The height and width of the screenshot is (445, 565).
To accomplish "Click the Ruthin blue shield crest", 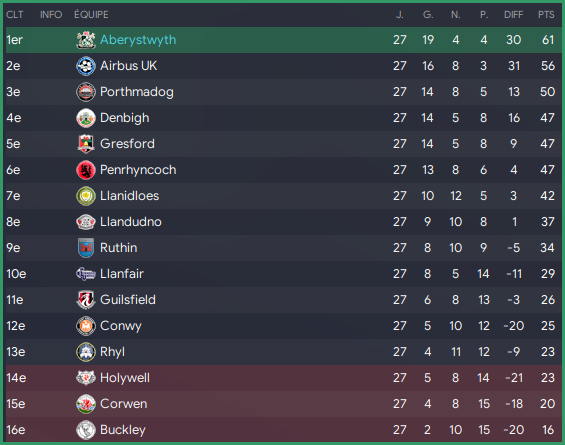I will coord(86,248).
